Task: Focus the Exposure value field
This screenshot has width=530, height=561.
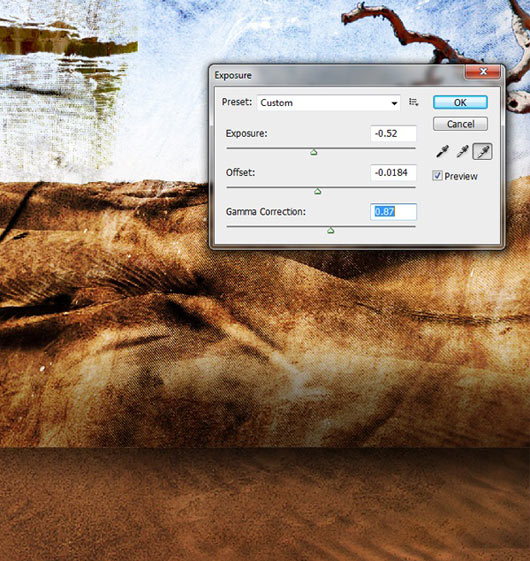Action: (x=393, y=133)
